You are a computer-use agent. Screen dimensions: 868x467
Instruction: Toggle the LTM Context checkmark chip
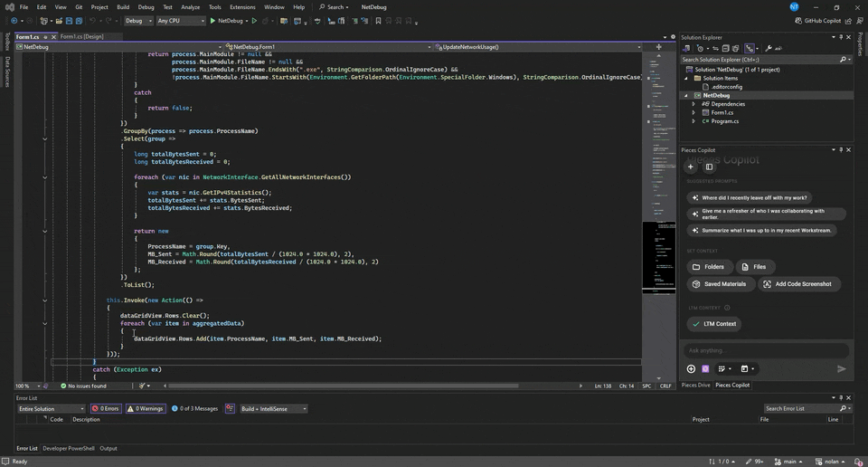tap(714, 324)
